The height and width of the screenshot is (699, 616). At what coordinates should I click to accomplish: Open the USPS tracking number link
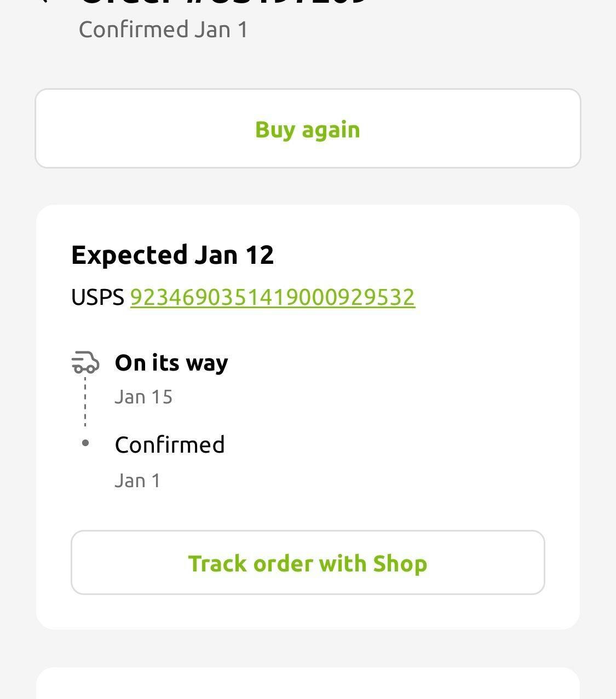272,297
